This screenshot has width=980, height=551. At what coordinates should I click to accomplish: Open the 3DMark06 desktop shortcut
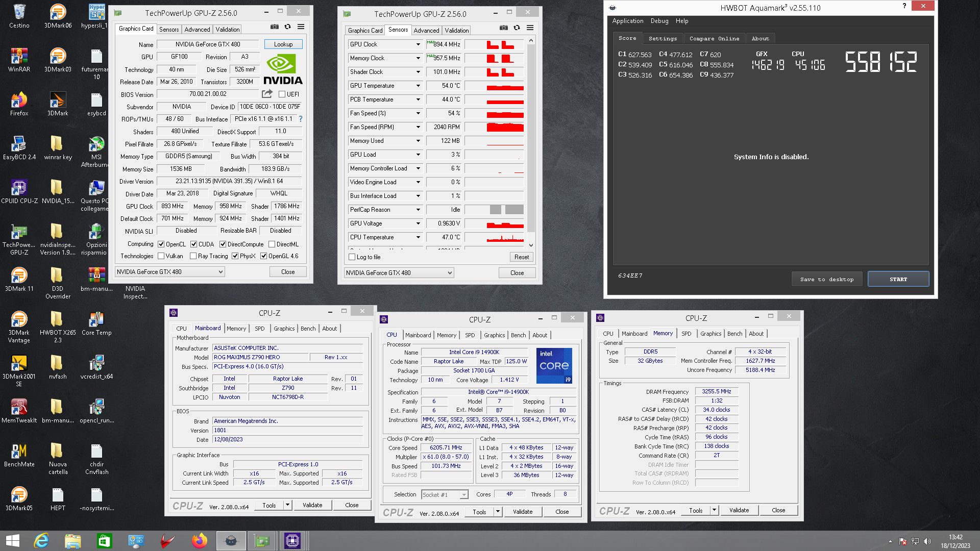coord(58,16)
